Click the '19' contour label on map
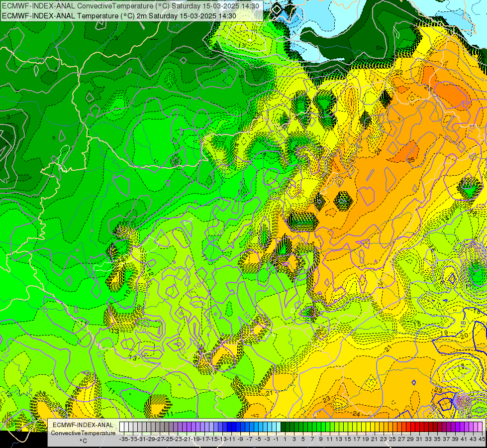This screenshot has width=487, height=448. pyautogui.click(x=444, y=333)
